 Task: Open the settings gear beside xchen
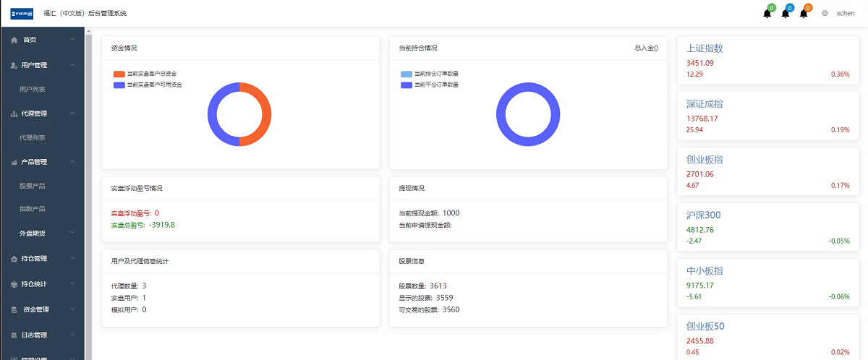pyautogui.click(x=825, y=13)
